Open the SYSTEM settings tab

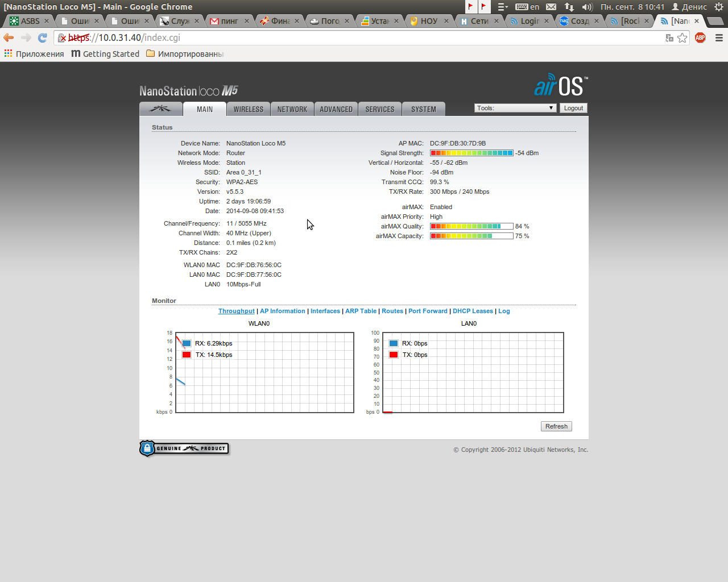coord(424,109)
